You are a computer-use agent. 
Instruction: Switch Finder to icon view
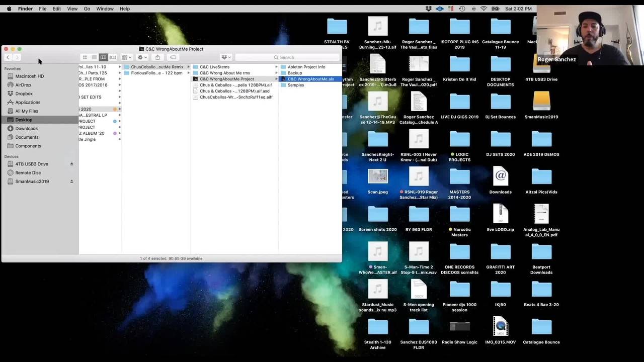click(85, 57)
